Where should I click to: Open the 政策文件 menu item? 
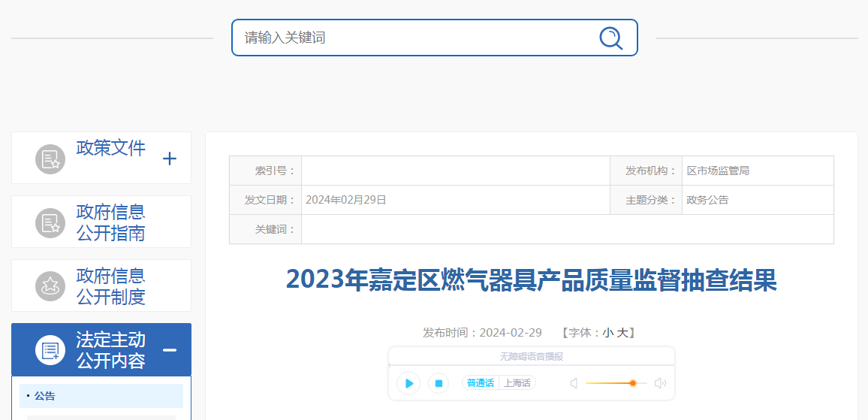click(110, 148)
